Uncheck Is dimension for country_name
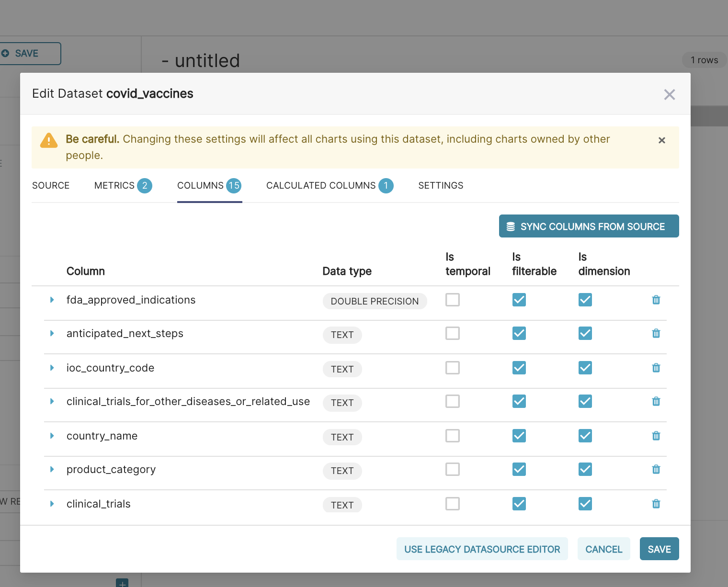 coord(585,436)
